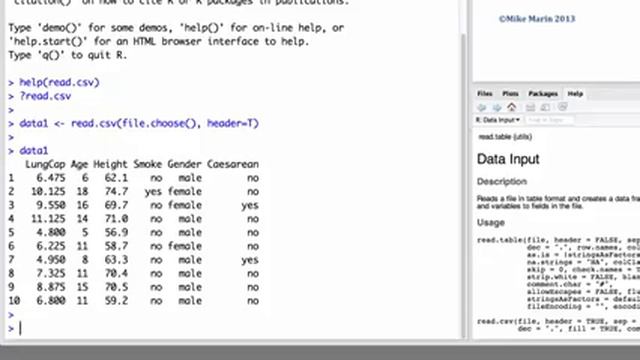The image size is (640, 360).
Task: Switch to the Plots tab
Action: coord(510,94)
